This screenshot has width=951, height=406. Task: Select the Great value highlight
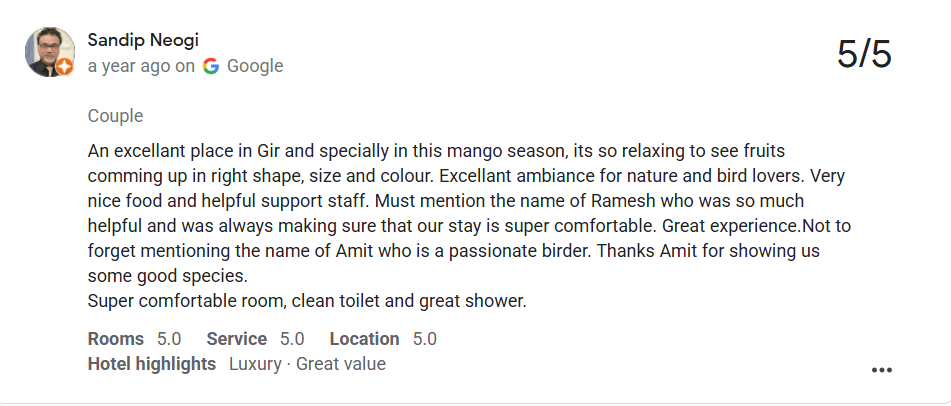click(x=341, y=364)
